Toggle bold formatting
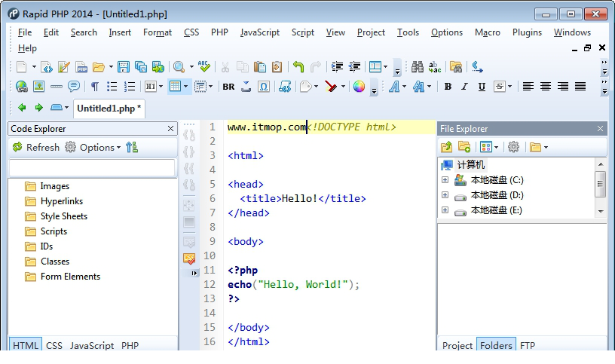The image size is (615, 364). click(448, 87)
